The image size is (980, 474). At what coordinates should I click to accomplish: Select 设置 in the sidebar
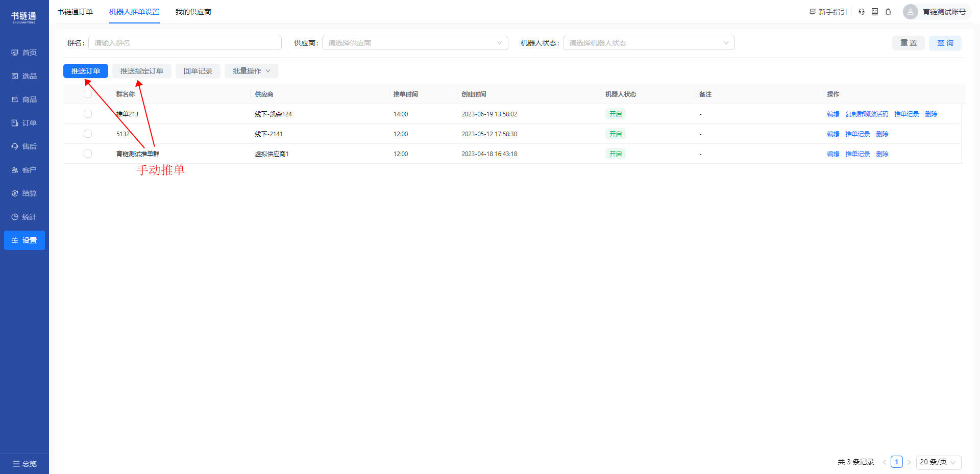24,240
